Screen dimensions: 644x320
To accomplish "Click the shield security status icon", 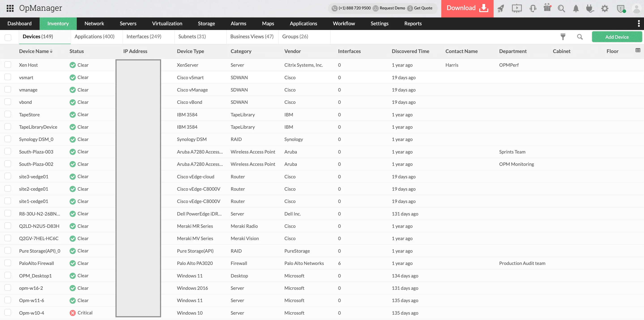I will [x=621, y=9].
